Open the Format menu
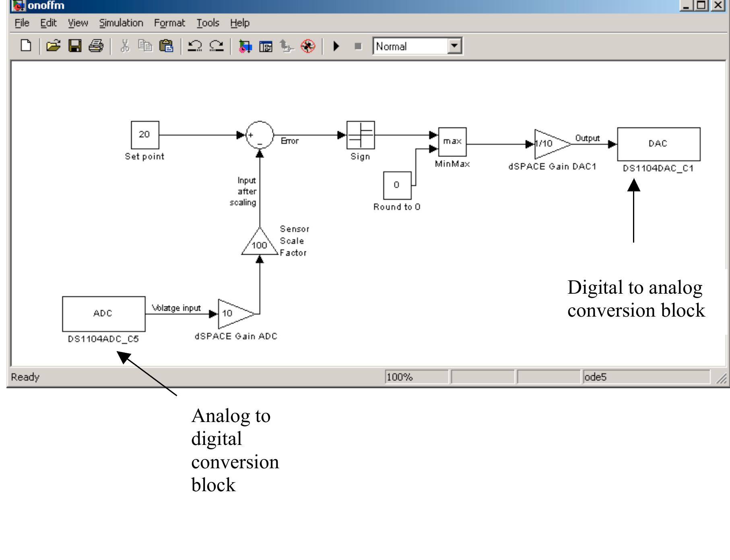Screen dimensions: 730x560 (x=169, y=23)
